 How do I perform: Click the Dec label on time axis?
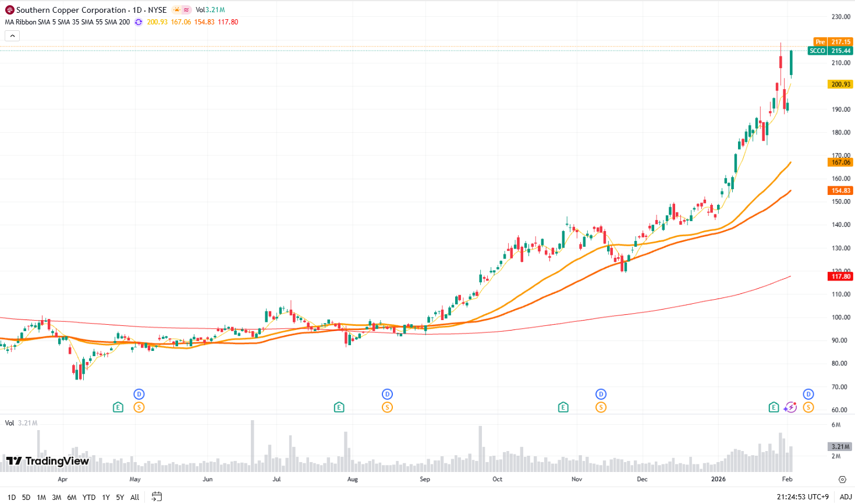pyautogui.click(x=642, y=480)
